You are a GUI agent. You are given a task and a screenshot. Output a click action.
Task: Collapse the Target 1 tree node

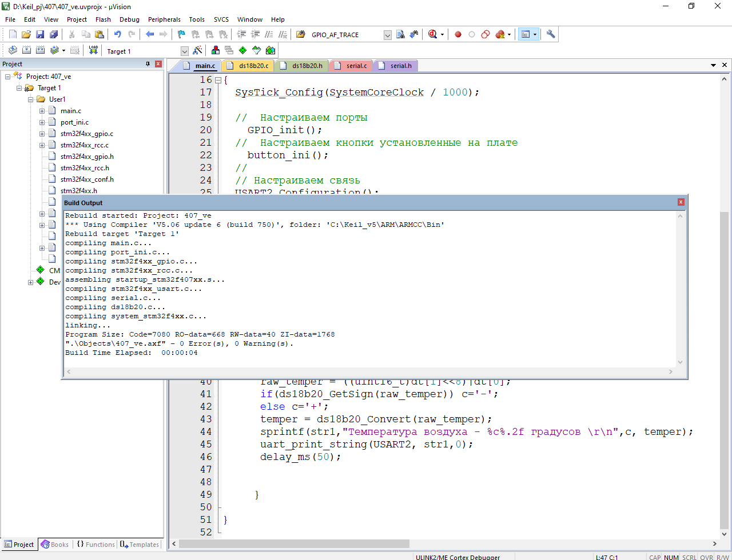click(x=19, y=88)
